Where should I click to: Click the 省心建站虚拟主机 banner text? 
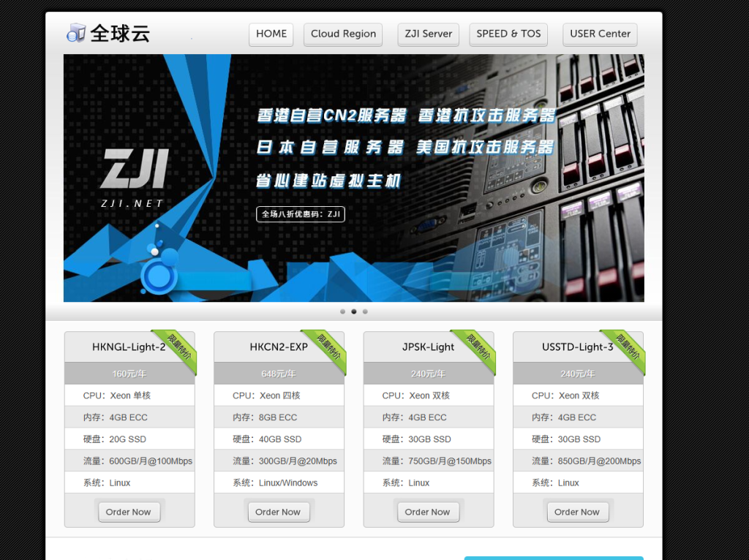click(328, 181)
